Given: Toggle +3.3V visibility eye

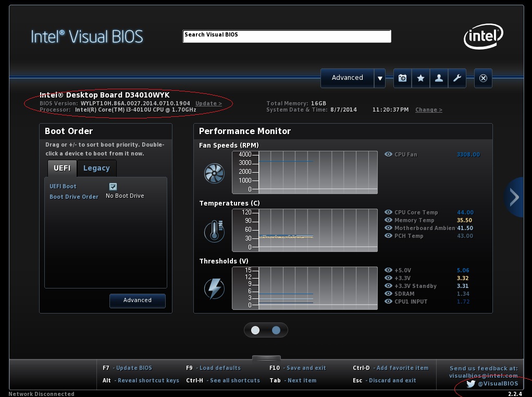Looking at the screenshot, I should [388, 278].
